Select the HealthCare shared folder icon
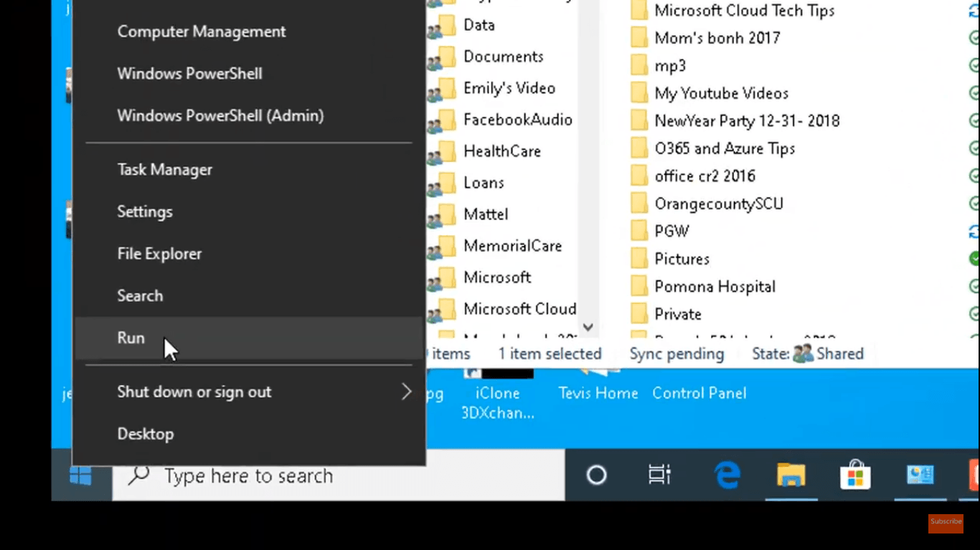 point(445,151)
